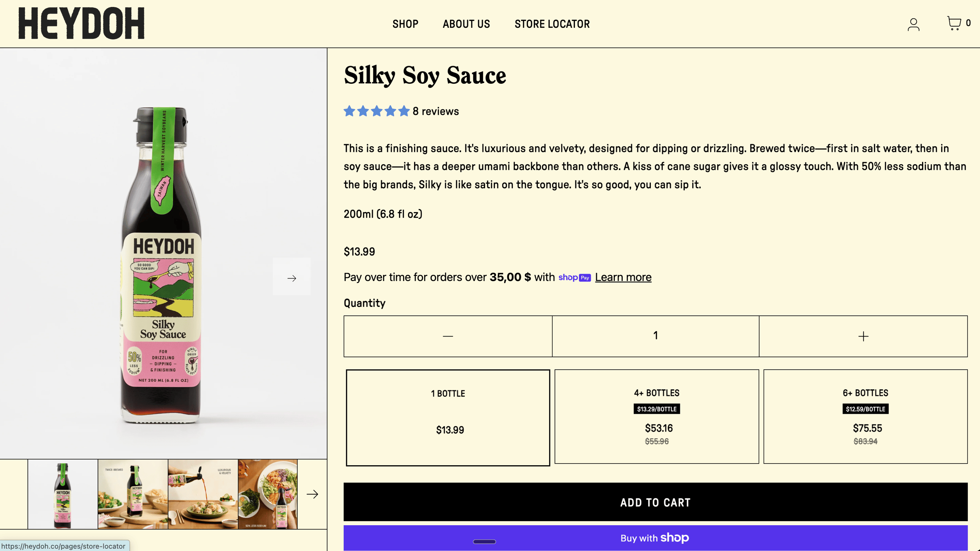Viewport: 980px width, 551px height.
Task: Go to the About Us page
Action: (466, 24)
